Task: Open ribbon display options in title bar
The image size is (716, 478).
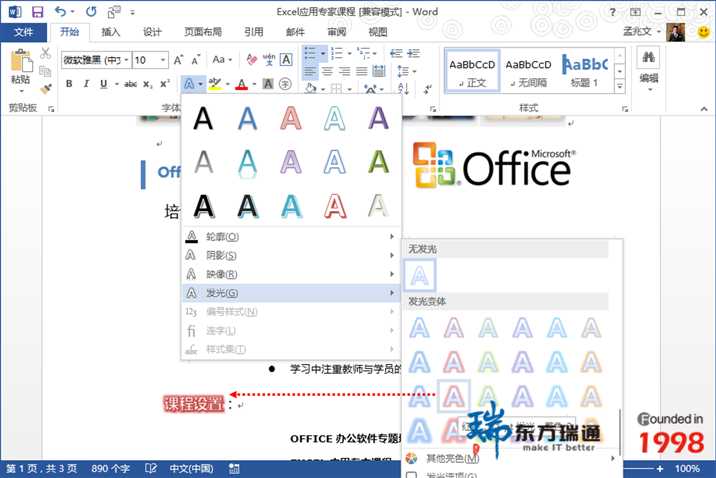Action: coord(635,12)
